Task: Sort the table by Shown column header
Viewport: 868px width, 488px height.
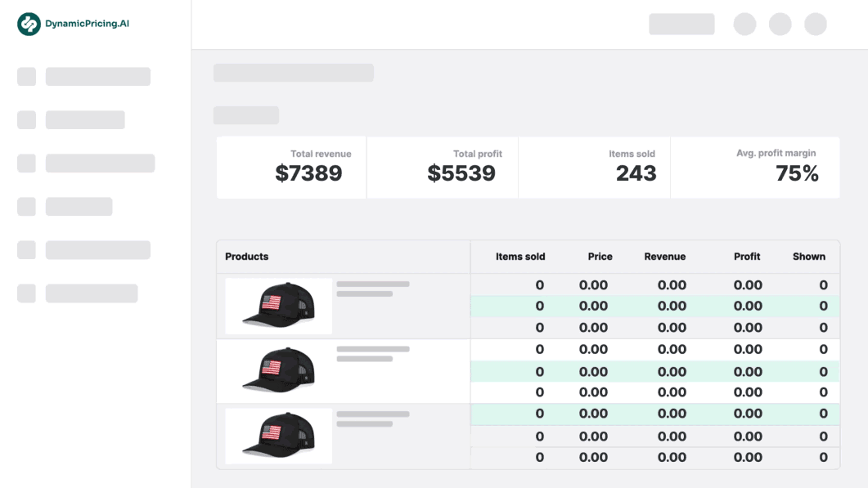Action: (x=808, y=257)
